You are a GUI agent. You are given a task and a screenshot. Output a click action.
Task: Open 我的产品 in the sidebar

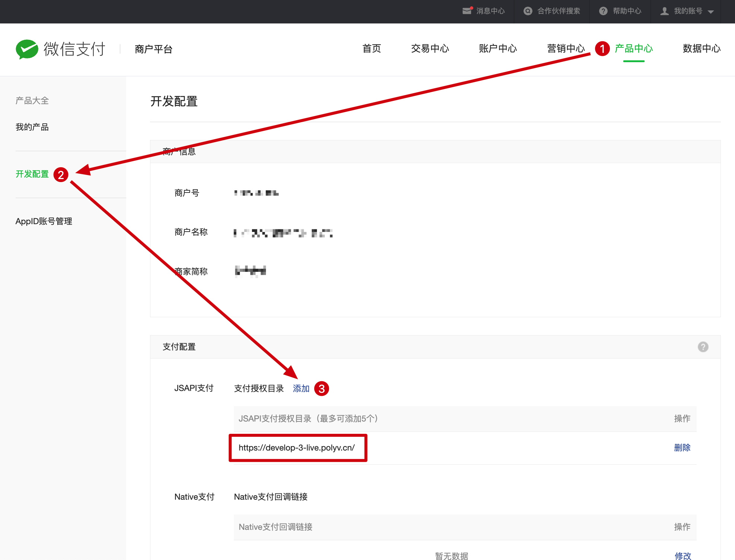32,127
